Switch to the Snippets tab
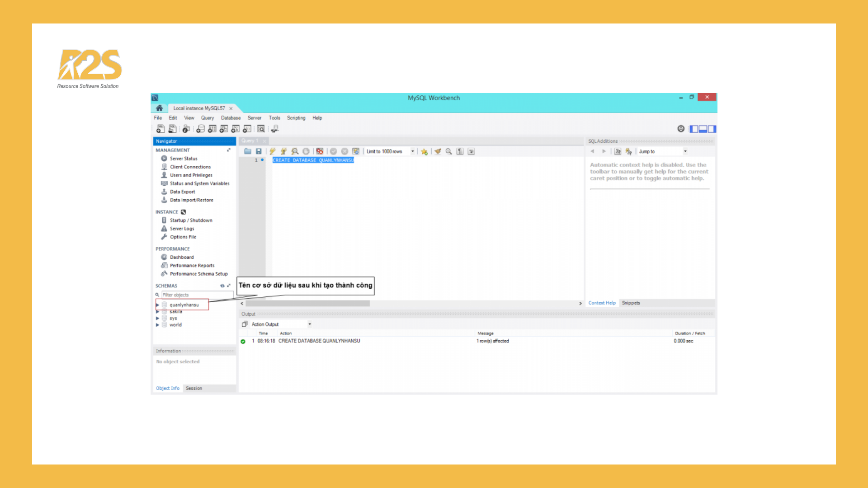 [631, 303]
